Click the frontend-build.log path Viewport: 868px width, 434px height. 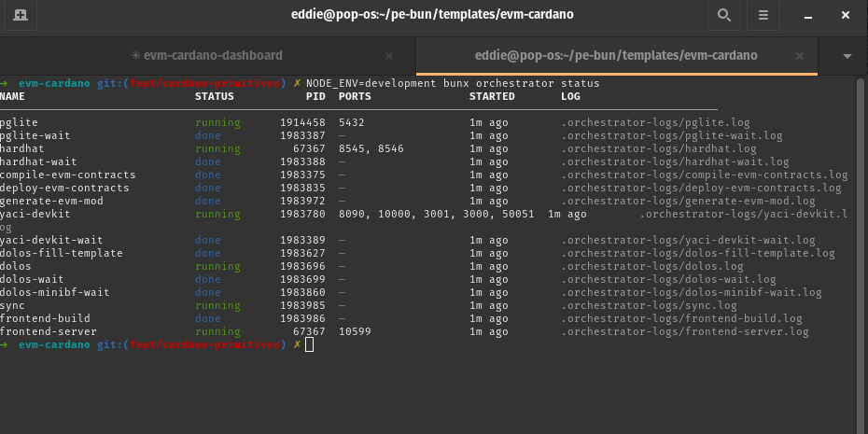(681, 319)
